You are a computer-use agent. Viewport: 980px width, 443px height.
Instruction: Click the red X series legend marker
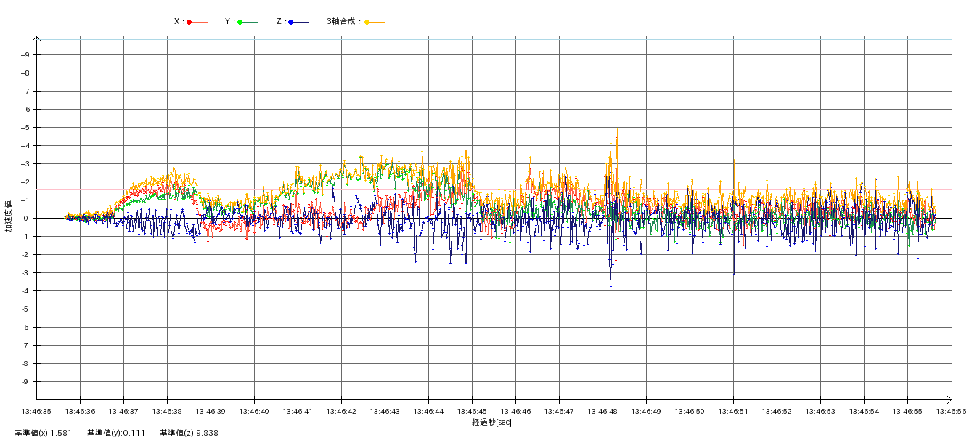(x=189, y=22)
